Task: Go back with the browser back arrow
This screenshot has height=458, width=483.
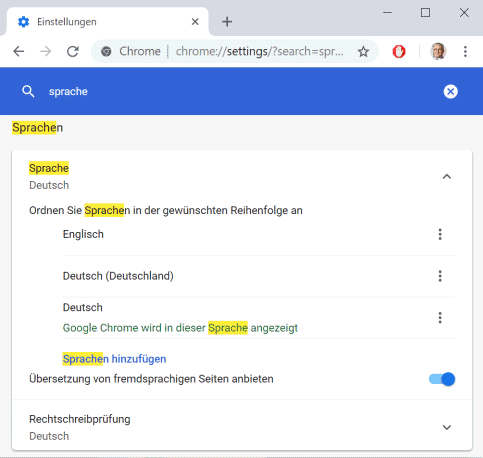Action: (x=19, y=51)
